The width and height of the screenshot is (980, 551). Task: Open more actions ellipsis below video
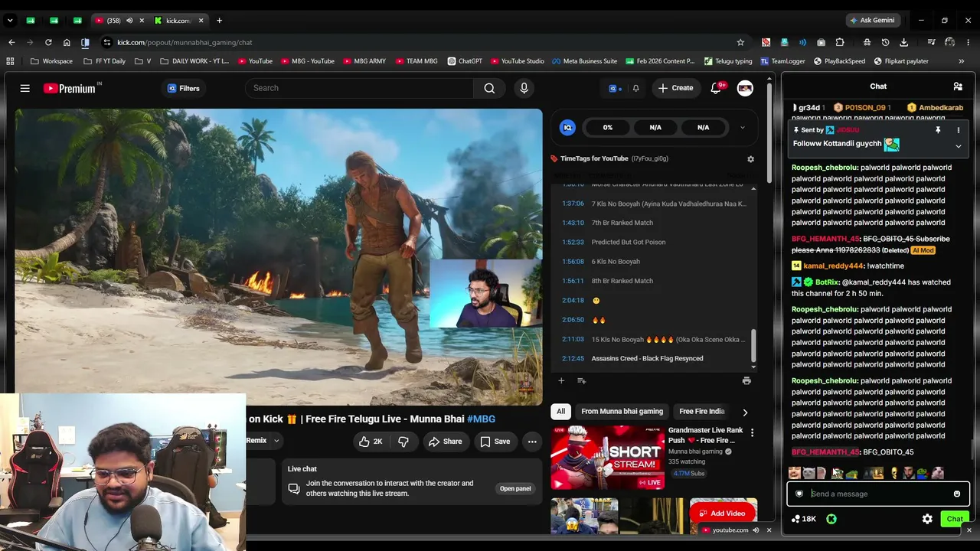(x=532, y=442)
